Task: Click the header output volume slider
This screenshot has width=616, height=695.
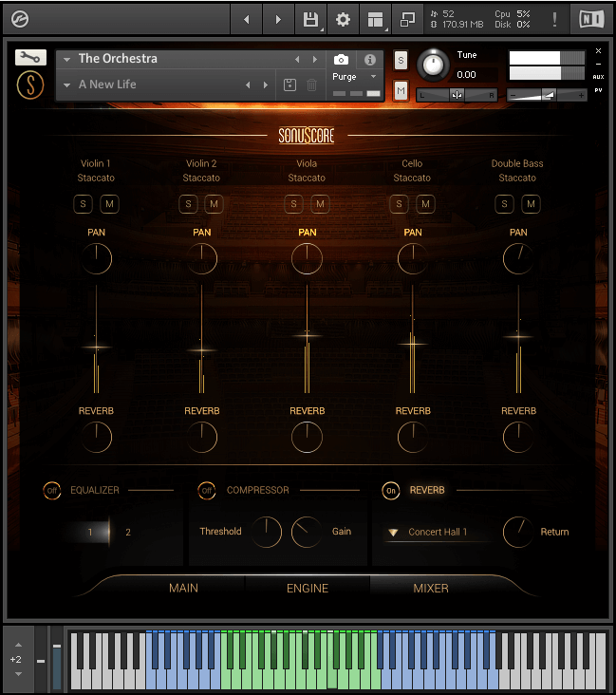Action: pyautogui.click(x=547, y=95)
